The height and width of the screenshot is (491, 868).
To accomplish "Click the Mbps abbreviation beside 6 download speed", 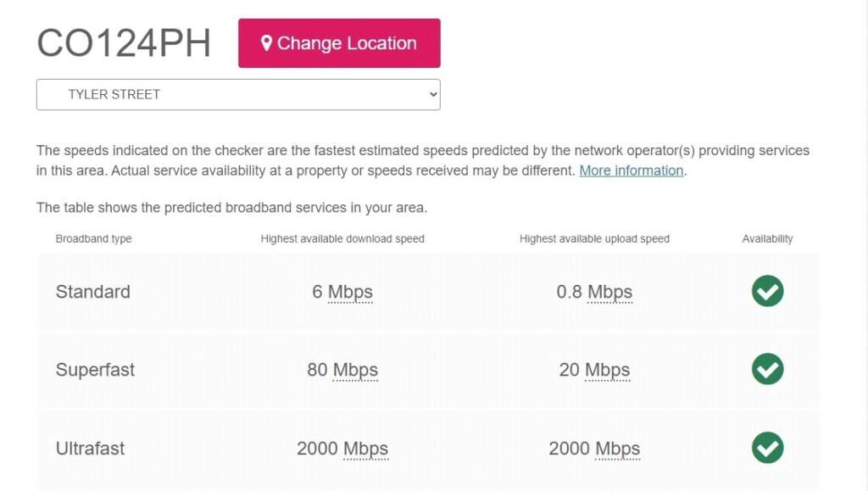I will pyautogui.click(x=350, y=292).
